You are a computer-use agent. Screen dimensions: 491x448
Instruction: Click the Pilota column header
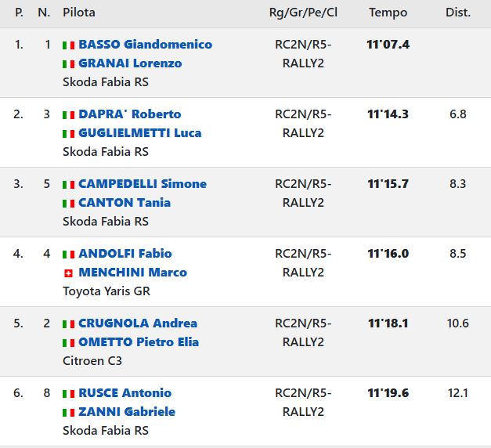(79, 13)
